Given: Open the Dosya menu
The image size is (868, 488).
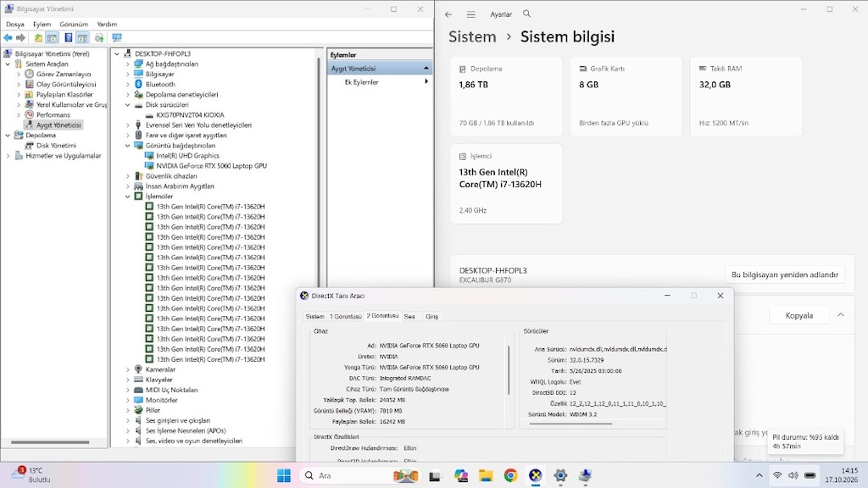Looking at the screenshot, I should click(x=15, y=25).
